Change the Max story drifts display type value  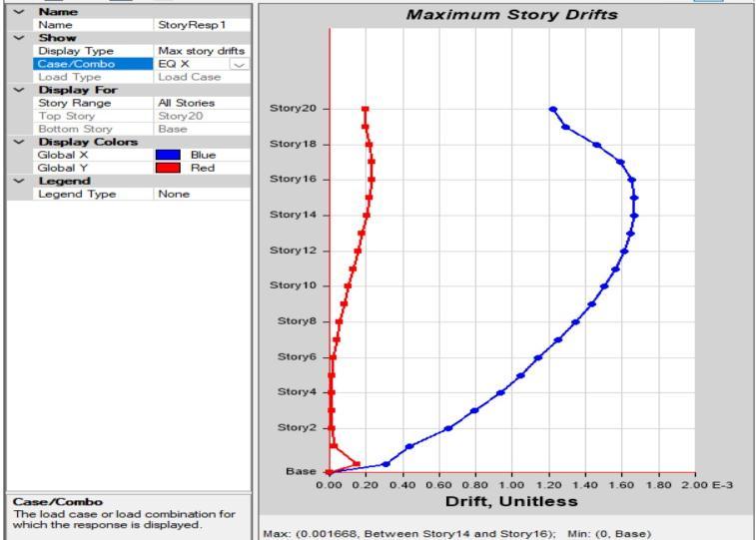(x=202, y=51)
